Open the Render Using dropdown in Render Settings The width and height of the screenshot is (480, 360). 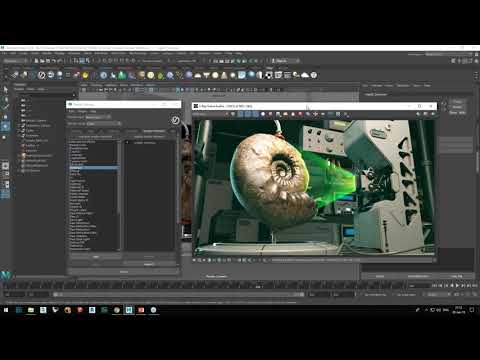coord(103,124)
